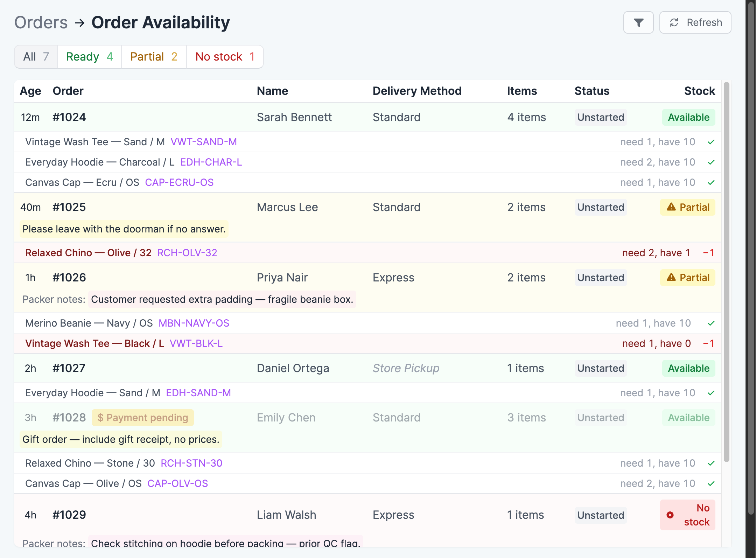Click the Store Pickup delivery method
The width and height of the screenshot is (756, 558).
pos(406,368)
